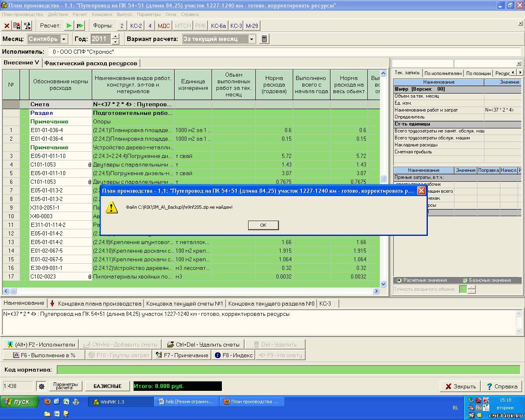Toggle the БАЗИСНЫЕ mode button
Image resolution: width=525 pixels, height=420 pixels.
point(107,386)
